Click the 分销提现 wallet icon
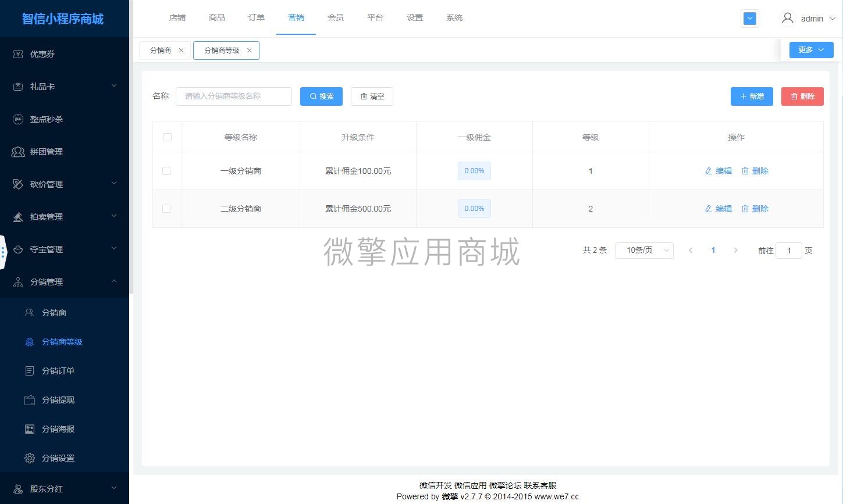 (30, 400)
